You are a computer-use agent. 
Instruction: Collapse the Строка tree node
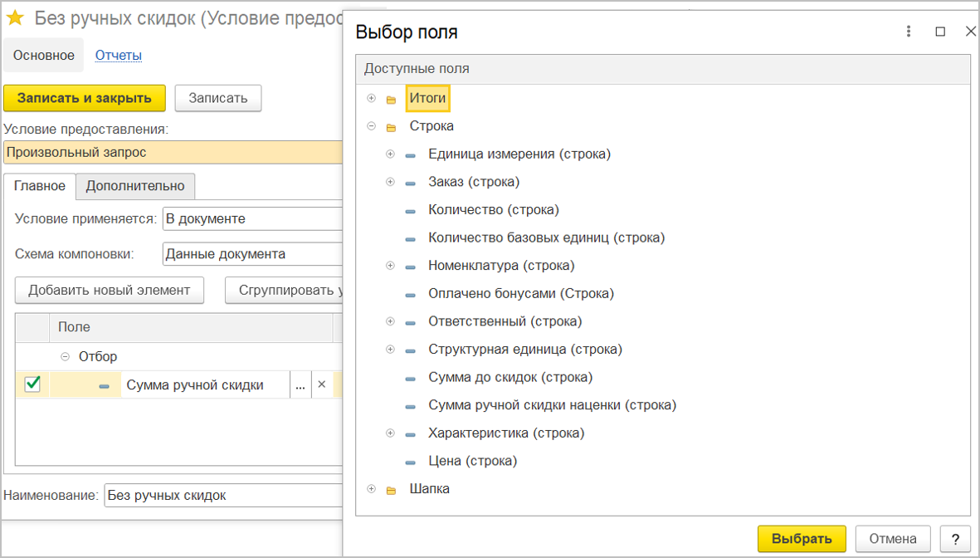tap(371, 127)
